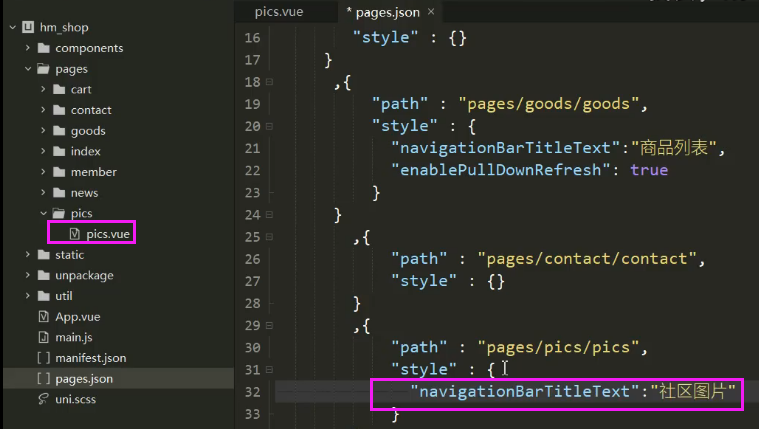Click the "商品列表" title string
The image size is (759, 429).
coord(674,148)
